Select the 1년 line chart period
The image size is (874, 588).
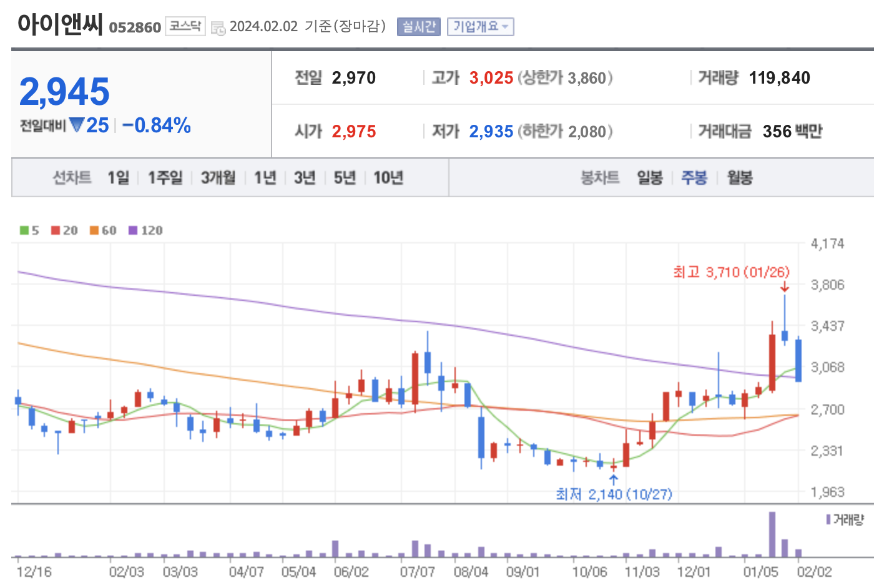[265, 178]
